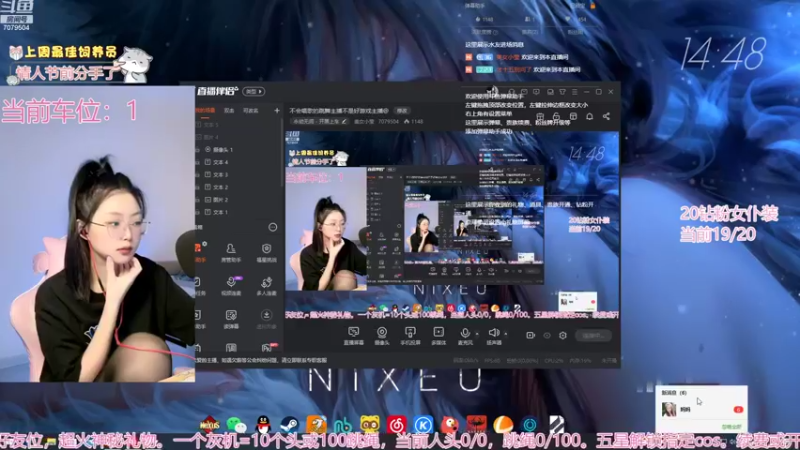Open Kugou music from the dock
This screenshot has height=450, width=800.
[423, 424]
